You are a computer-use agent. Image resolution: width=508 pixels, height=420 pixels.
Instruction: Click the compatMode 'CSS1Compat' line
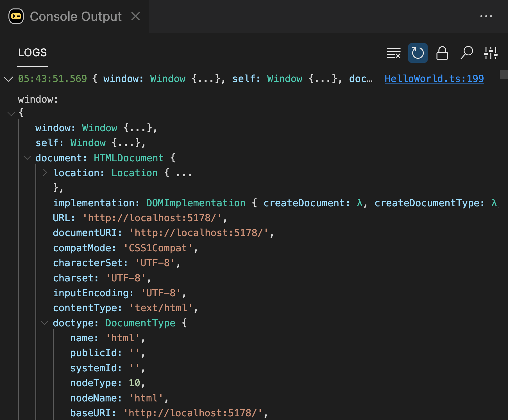[x=125, y=248]
